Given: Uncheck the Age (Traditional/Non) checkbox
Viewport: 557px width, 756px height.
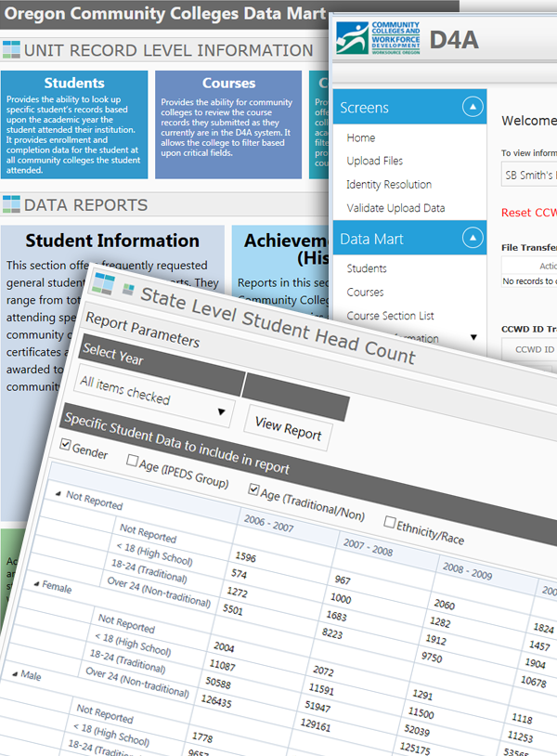Looking at the screenshot, I should coord(253,489).
